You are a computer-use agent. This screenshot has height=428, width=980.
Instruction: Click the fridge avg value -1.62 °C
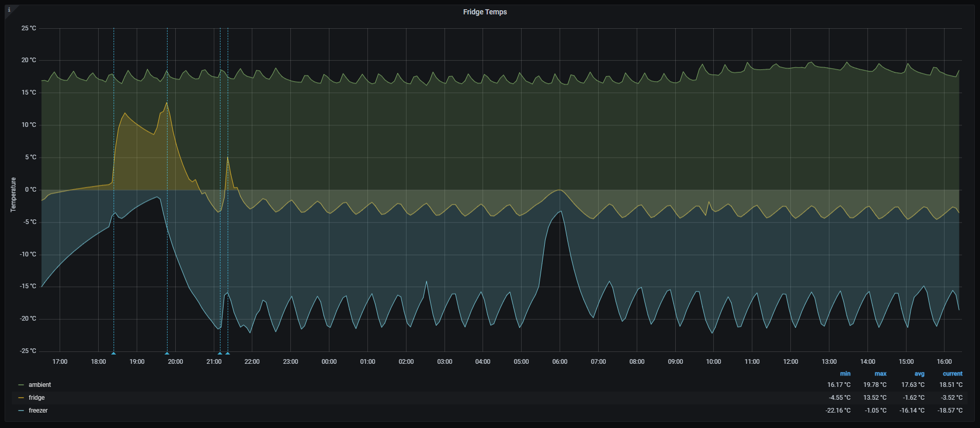914,398
